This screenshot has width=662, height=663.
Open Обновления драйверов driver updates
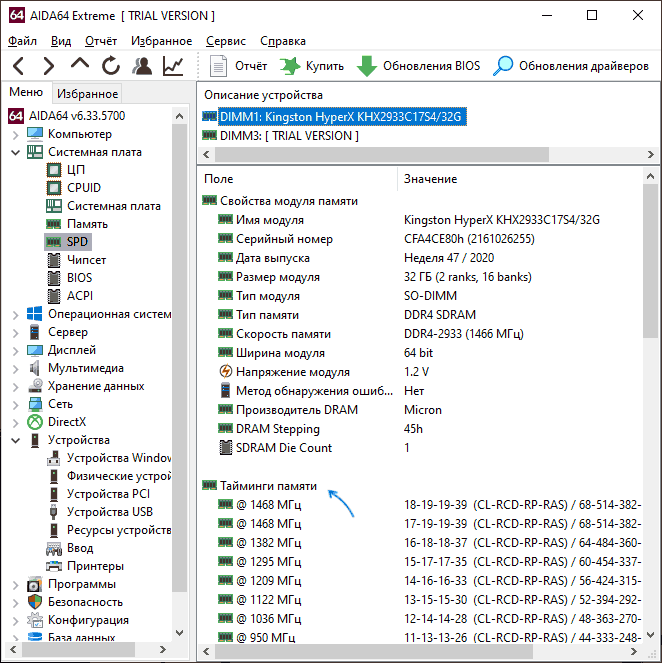tap(570, 66)
